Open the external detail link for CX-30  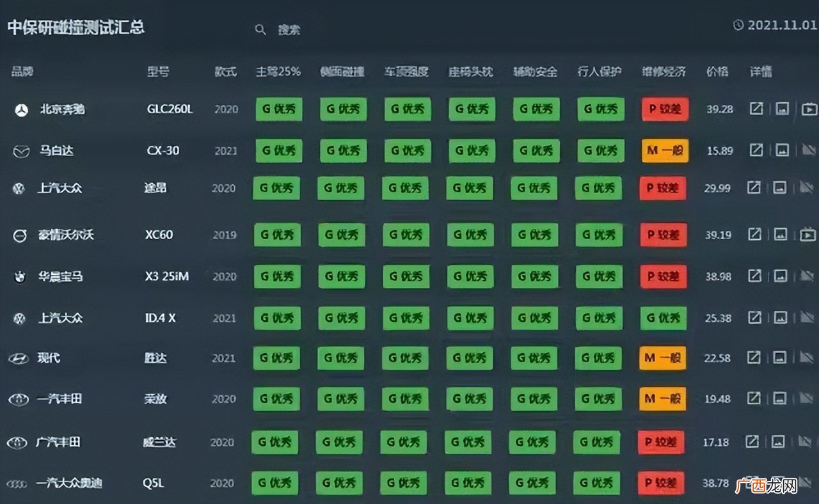coord(756,150)
